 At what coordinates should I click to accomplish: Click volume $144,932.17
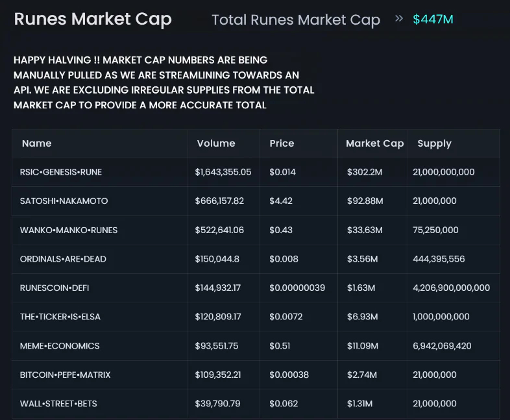click(x=218, y=288)
